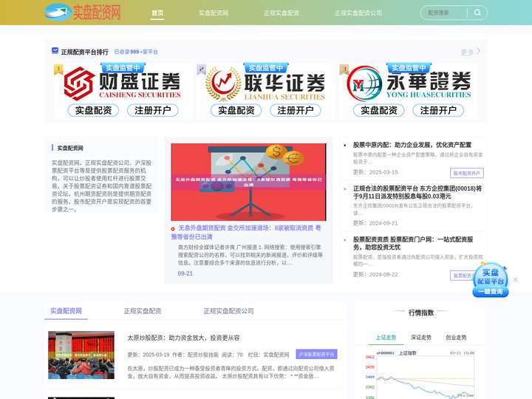
Task: Click the 行情指数 panel heading
Action: click(421, 313)
